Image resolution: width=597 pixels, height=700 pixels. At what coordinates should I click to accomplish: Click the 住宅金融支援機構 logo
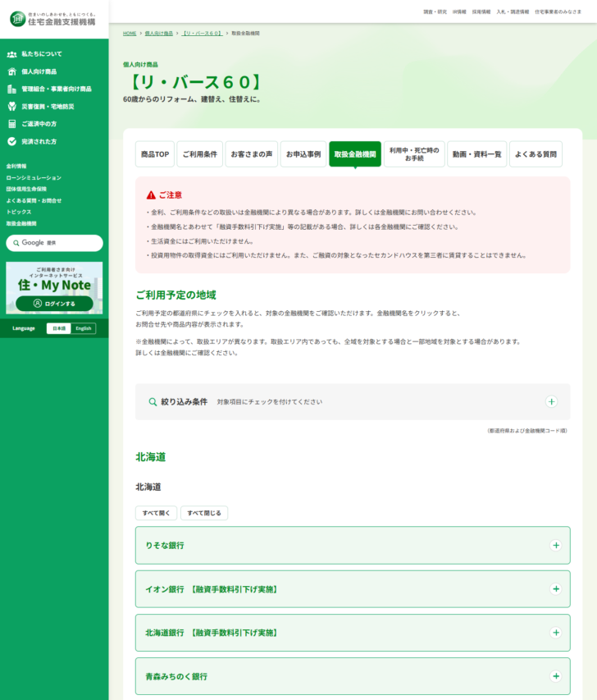point(52,19)
